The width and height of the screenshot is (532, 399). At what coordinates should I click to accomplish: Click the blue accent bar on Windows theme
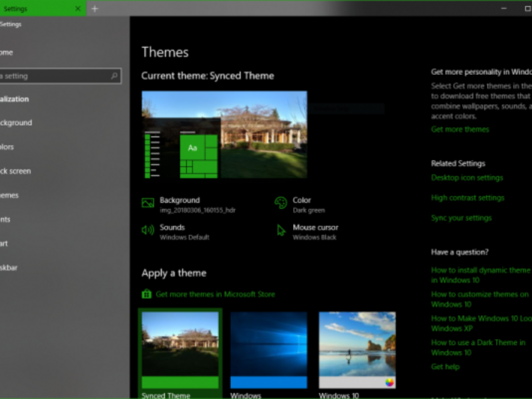pyautogui.click(x=269, y=383)
